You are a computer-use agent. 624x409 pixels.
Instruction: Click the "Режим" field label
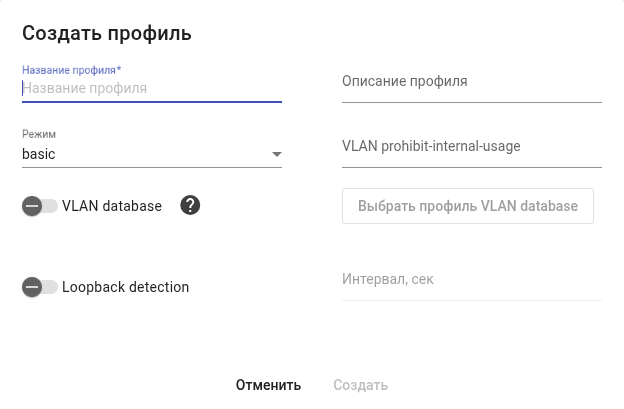(x=40, y=134)
